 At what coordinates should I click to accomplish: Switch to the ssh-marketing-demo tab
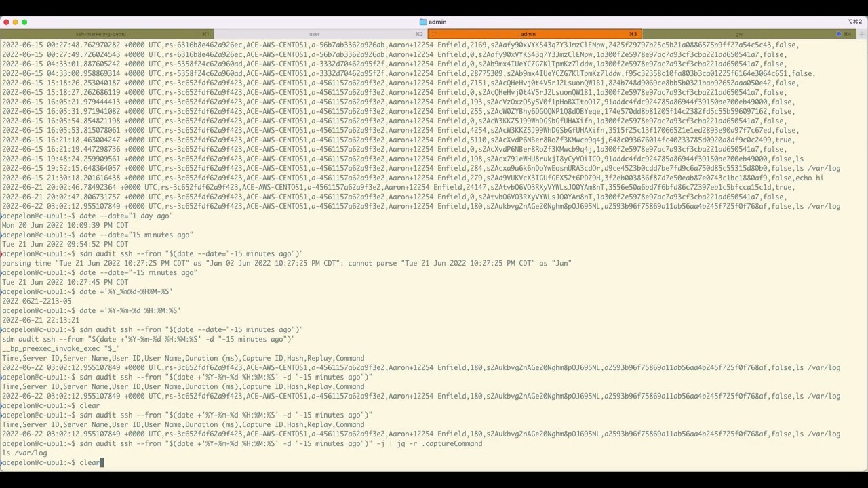pos(106,34)
